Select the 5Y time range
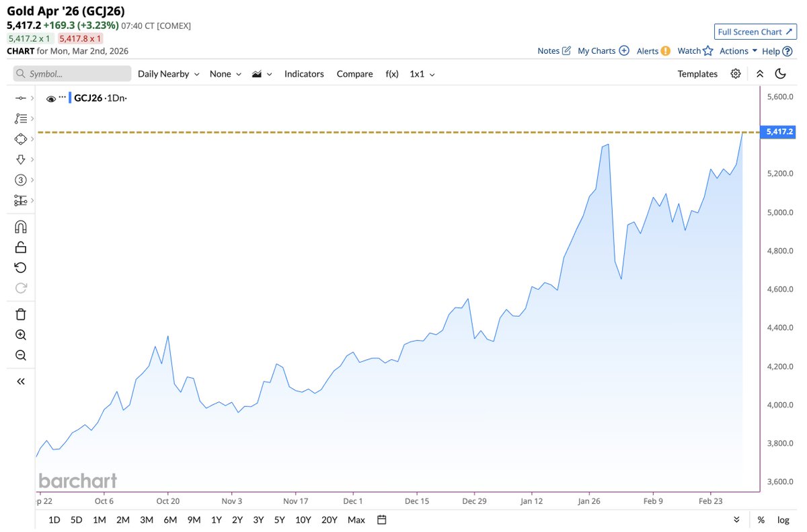 coord(279,520)
